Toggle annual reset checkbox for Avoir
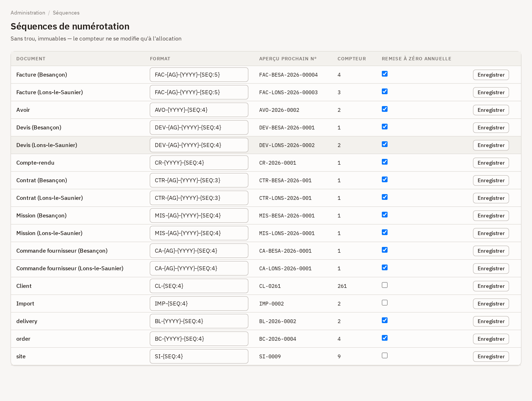Image resolution: width=532 pixels, height=401 pixels. [x=384, y=109]
